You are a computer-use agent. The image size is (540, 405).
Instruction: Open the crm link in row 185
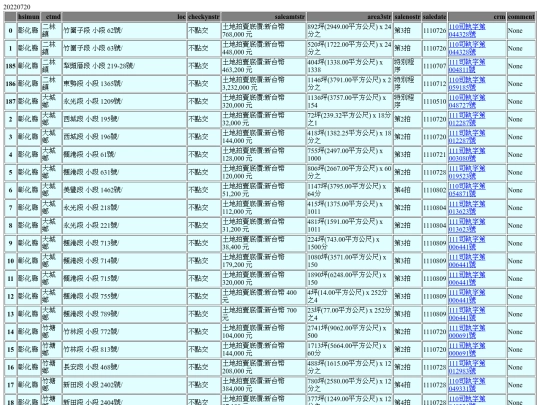[x=467, y=66]
